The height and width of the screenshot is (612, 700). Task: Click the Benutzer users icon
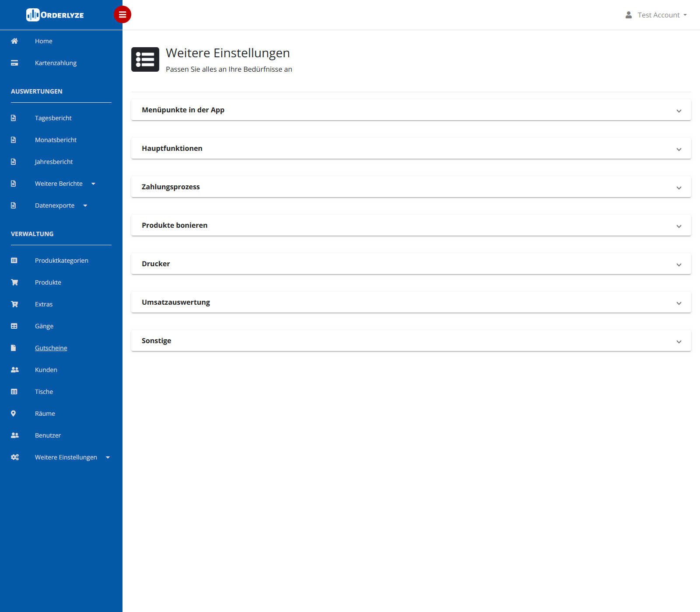click(15, 435)
